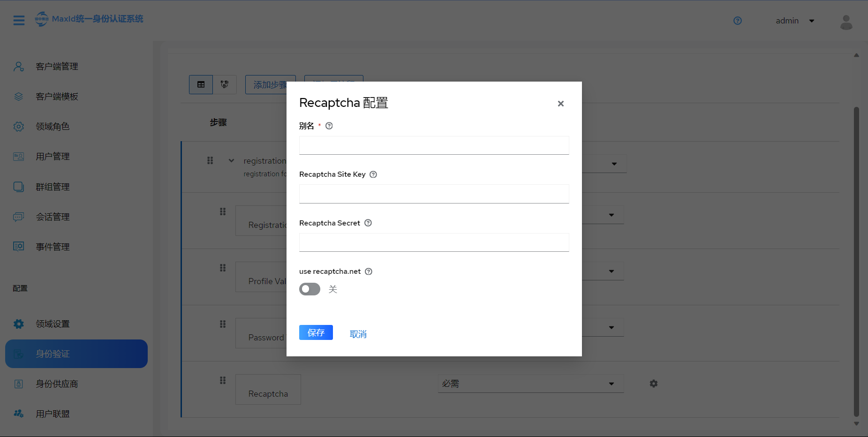The height and width of the screenshot is (437, 868).
Task: Grab the Registration step drag handle
Action: click(223, 211)
